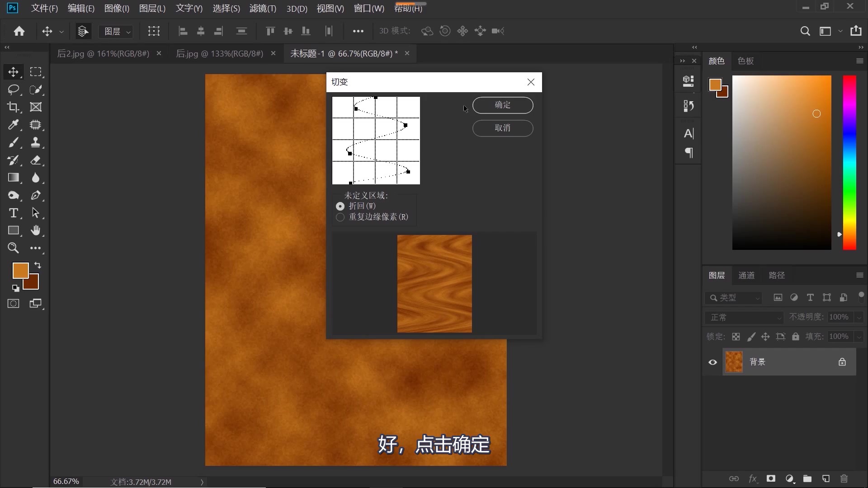Screen dimensions: 868x488
Task: Open the 不透明度 value dropdown
Action: [x=859, y=317]
